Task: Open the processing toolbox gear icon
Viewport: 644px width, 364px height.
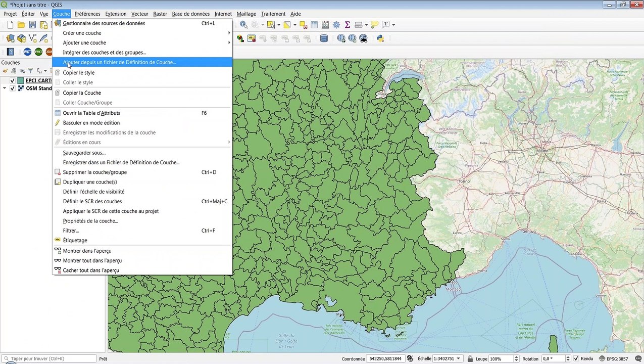Action: point(336,25)
